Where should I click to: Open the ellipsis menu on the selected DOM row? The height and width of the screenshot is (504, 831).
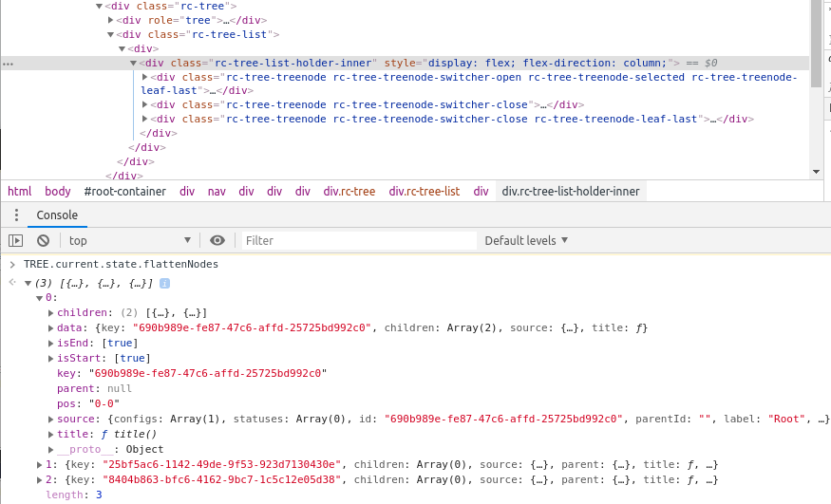click(8, 64)
